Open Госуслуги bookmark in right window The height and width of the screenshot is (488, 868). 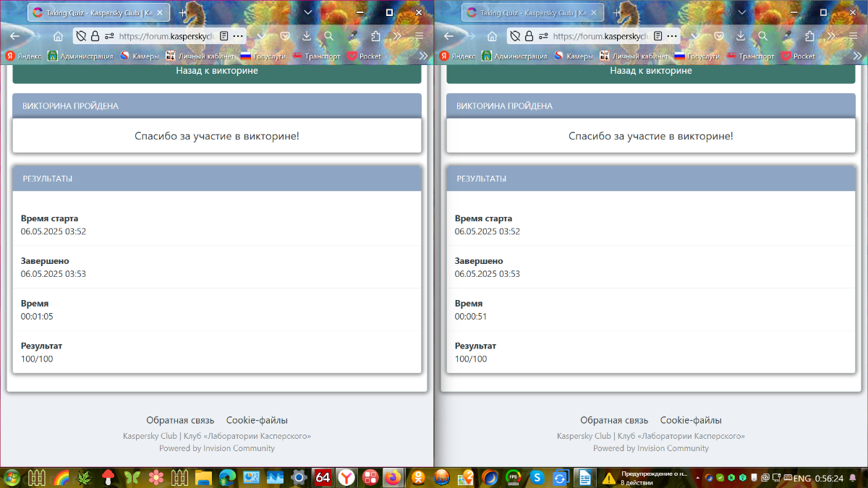point(698,56)
